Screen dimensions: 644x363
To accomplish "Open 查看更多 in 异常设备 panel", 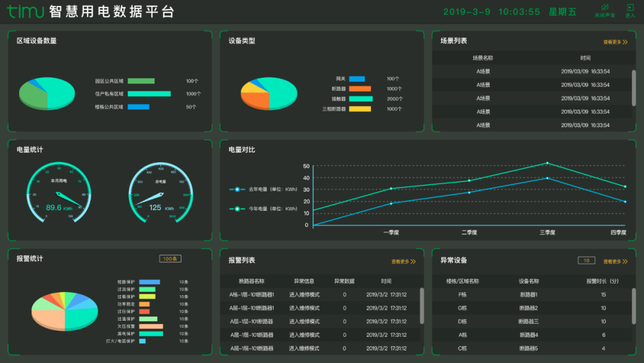I will (x=615, y=262).
